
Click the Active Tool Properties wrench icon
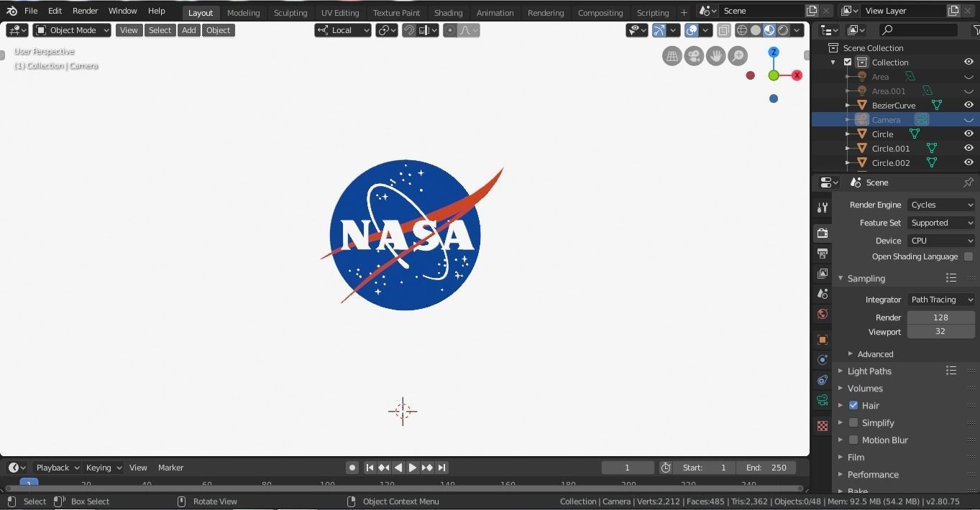[822, 208]
